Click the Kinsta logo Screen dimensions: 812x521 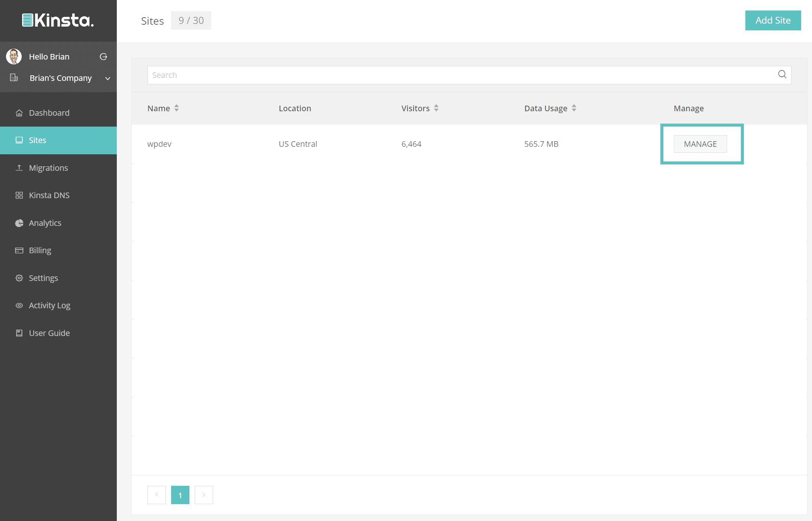click(58, 20)
